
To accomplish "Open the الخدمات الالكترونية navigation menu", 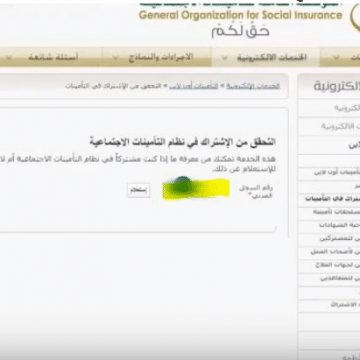I will 272,57.
